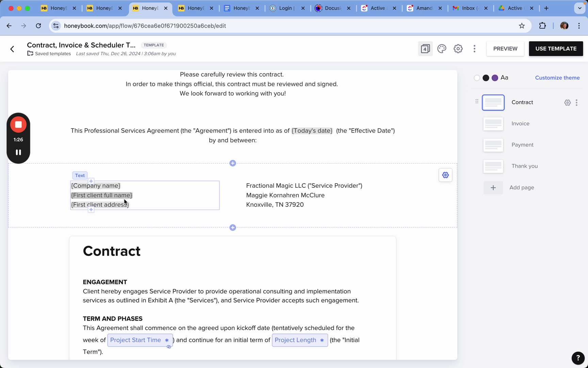Select the Thank you page thumbnail

[493, 167]
